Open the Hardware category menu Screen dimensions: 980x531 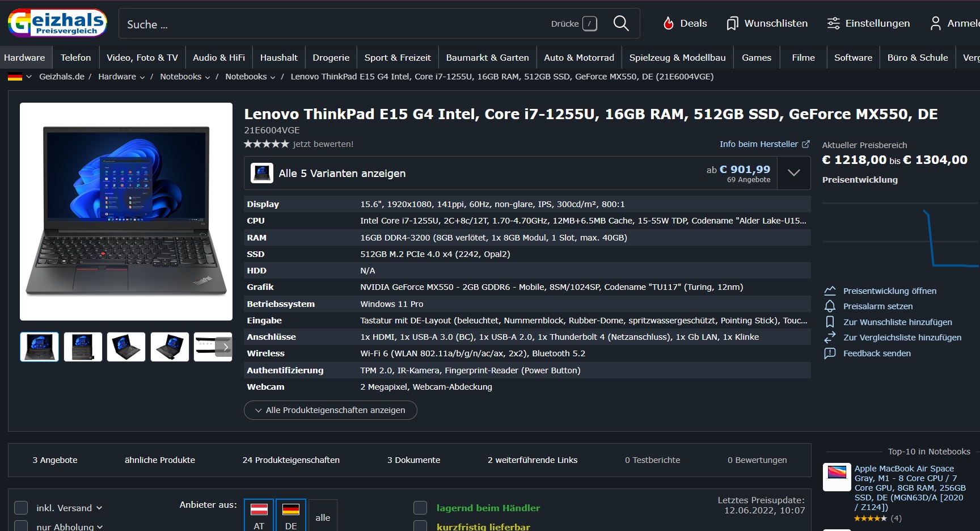(24, 57)
